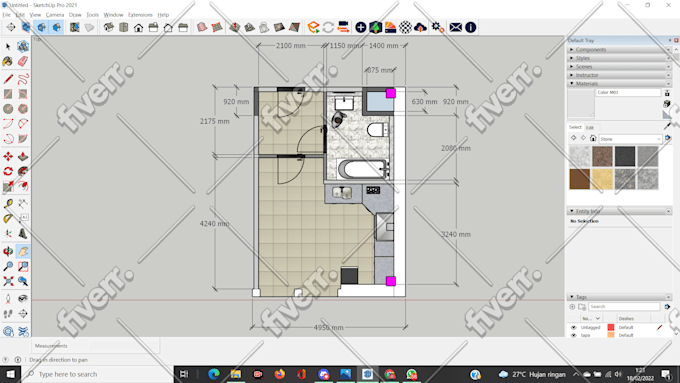680x383 pixels.
Task: Click the envelope mail toolbar icon
Action: (x=455, y=27)
